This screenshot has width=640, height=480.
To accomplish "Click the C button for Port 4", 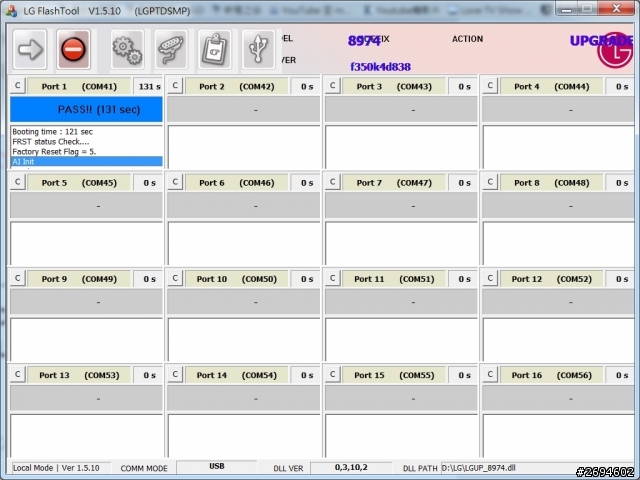I will click(490, 86).
